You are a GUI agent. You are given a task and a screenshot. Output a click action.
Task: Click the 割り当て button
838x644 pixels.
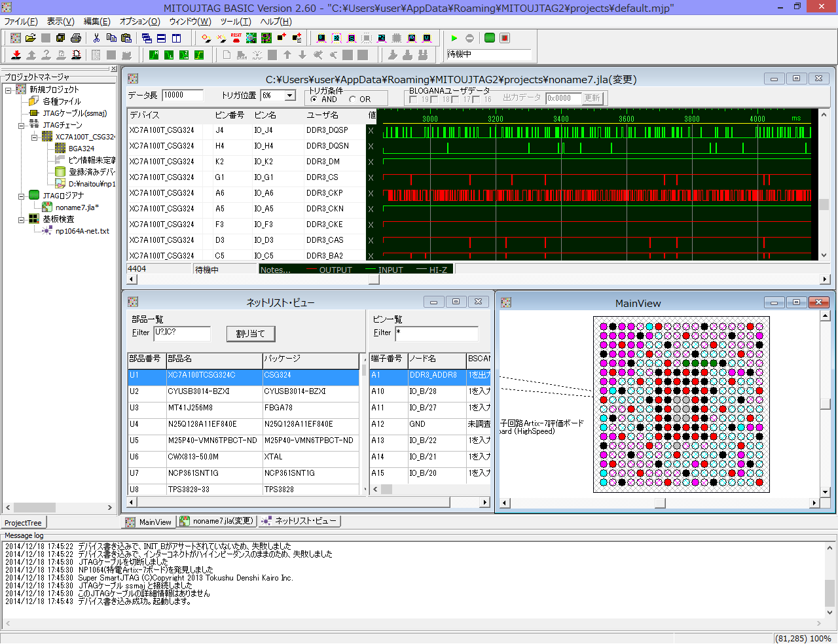coord(250,334)
